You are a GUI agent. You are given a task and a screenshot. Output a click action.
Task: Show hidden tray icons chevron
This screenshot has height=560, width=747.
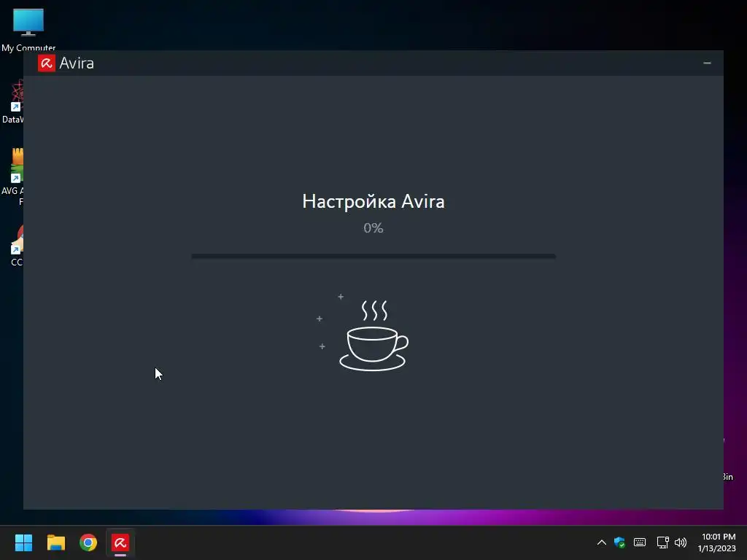point(602,542)
